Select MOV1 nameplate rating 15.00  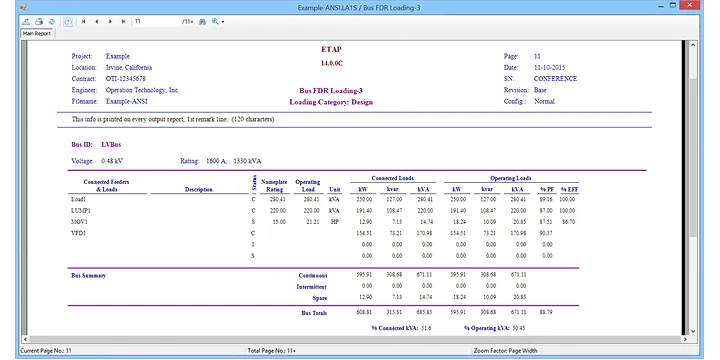point(279,222)
